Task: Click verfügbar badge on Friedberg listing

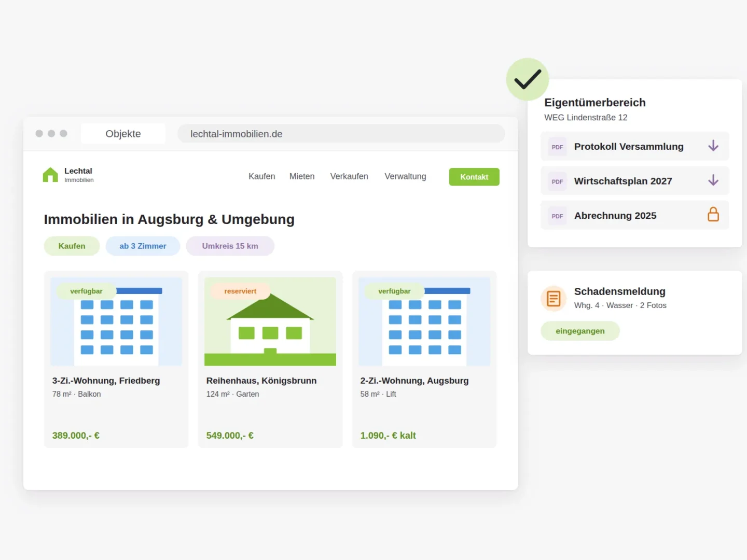Action: (x=86, y=291)
